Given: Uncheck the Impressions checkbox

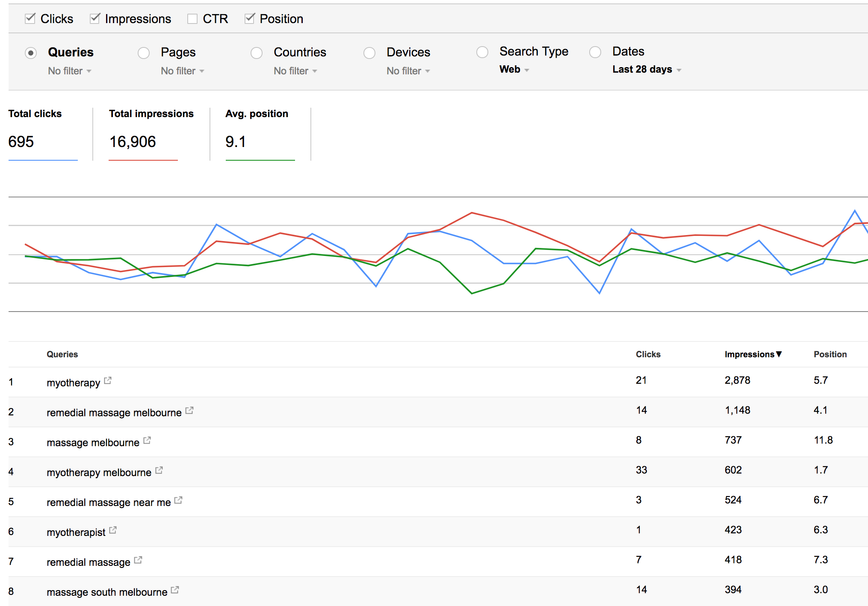Looking at the screenshot, I should click(95, 18).
